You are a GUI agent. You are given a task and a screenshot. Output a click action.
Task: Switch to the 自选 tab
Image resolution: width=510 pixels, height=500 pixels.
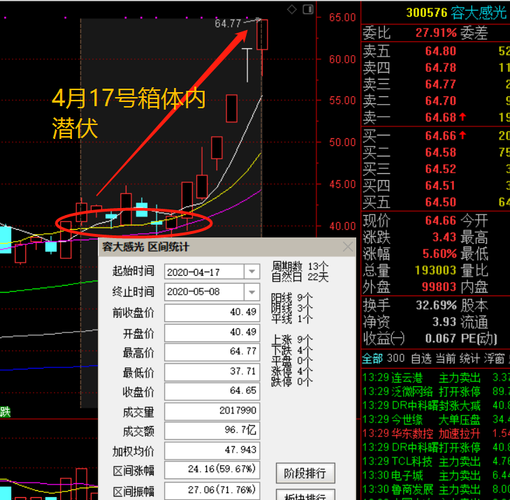point(421,358)
